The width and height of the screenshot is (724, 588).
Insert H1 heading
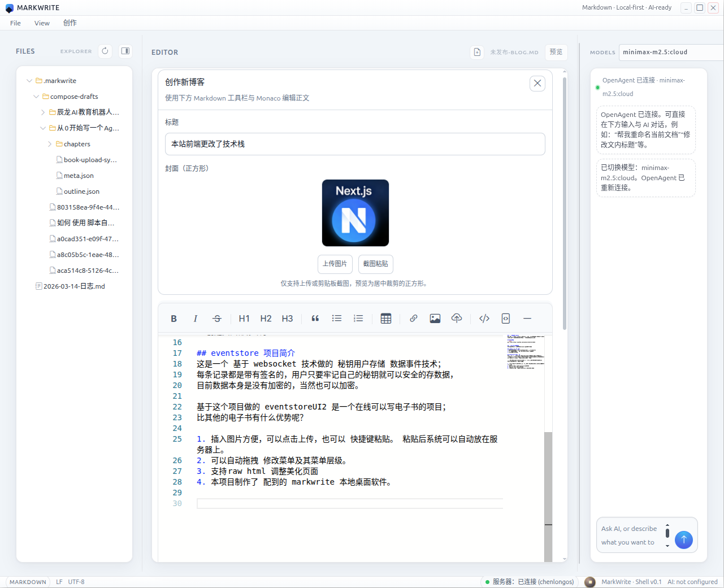coord(244,319)
